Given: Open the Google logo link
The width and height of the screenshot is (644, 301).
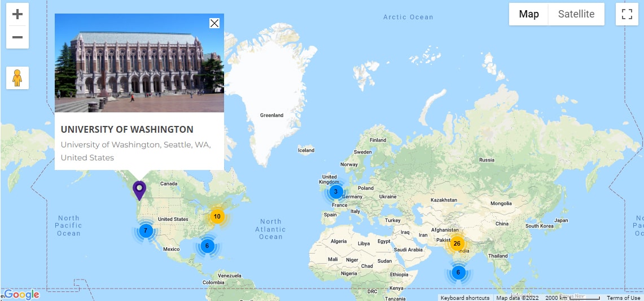Looking at the screenshot, I should pos(22,294).
